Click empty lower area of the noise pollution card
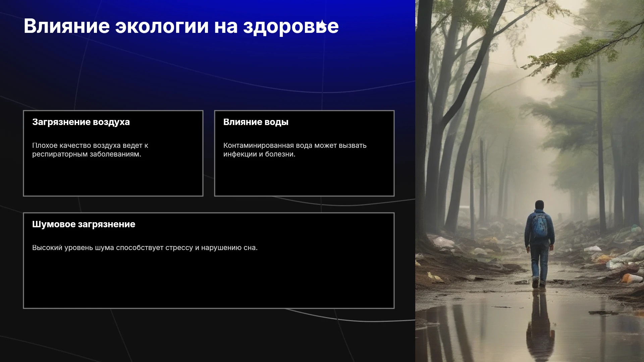Image resolution: width=644 pixels, height=362 pixels. (x=209, y=282)
